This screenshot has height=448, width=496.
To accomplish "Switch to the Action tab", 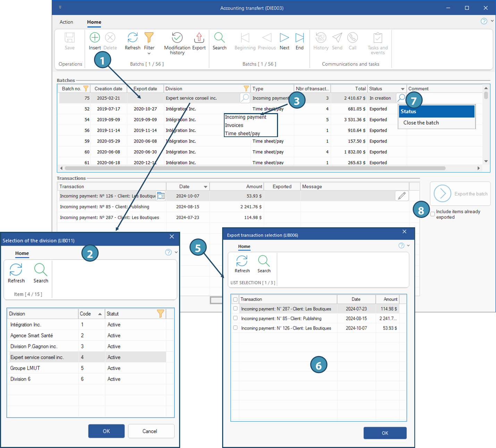I will pos(66,22).
